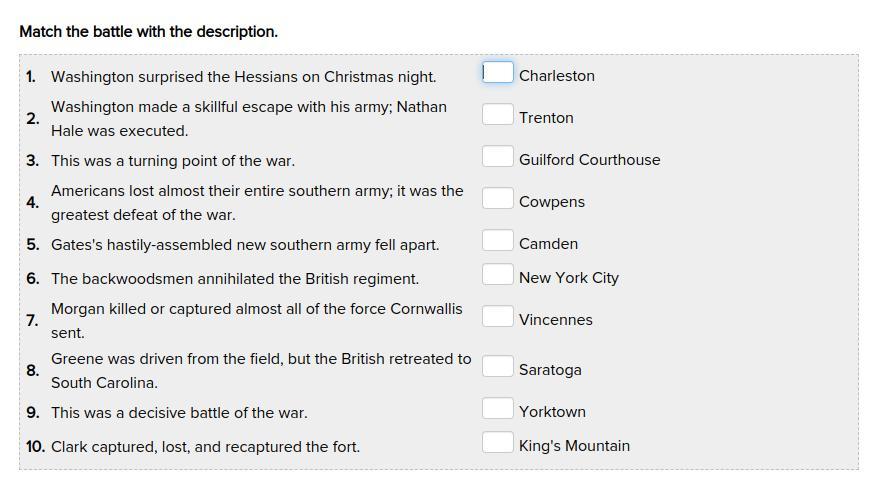Select the 'turning point of the war' statement
875x481 pixels.
pyautogui.click(x=173, y=161)
